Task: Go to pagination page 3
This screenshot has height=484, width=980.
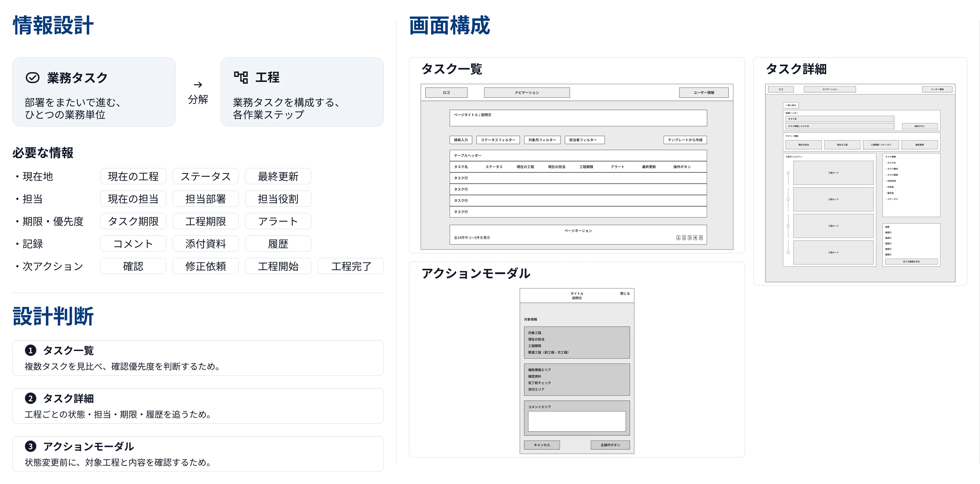Action: 689,237
